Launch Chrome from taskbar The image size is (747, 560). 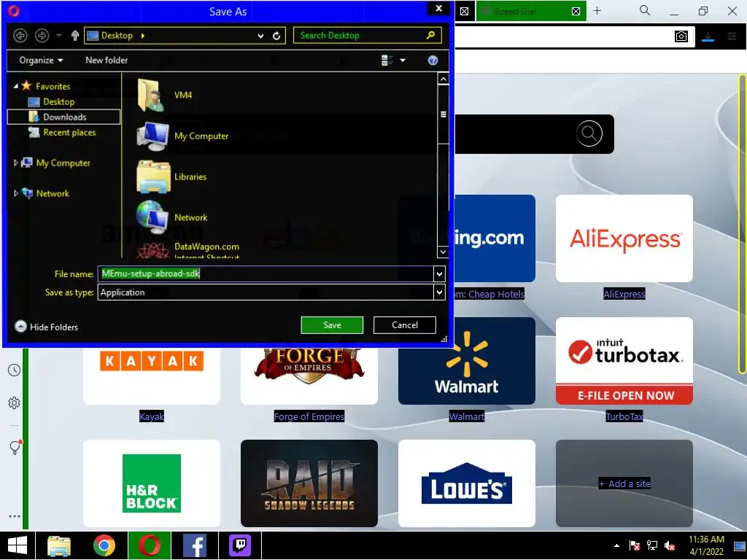click(x=104, y=545)
